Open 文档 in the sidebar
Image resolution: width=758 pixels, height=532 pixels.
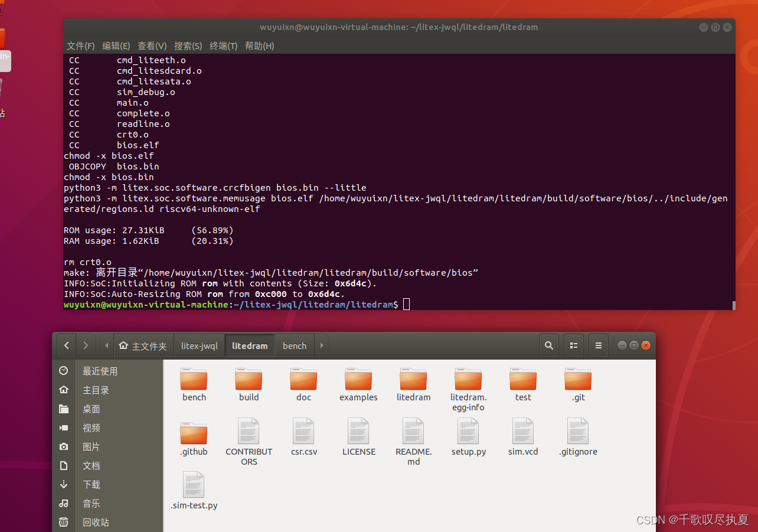click(92, 465)
